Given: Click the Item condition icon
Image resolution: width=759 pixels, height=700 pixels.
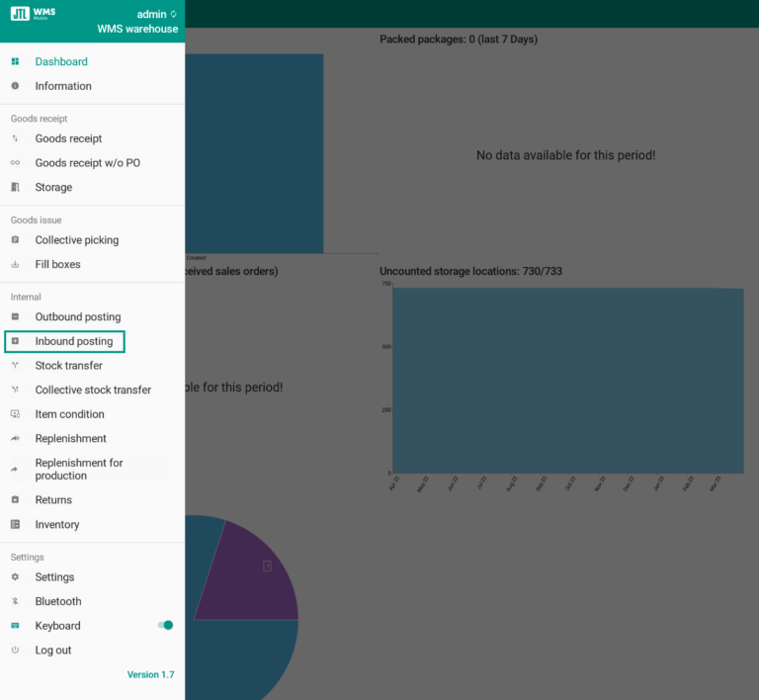Looking at the screenshot, I should coord(15,414).
